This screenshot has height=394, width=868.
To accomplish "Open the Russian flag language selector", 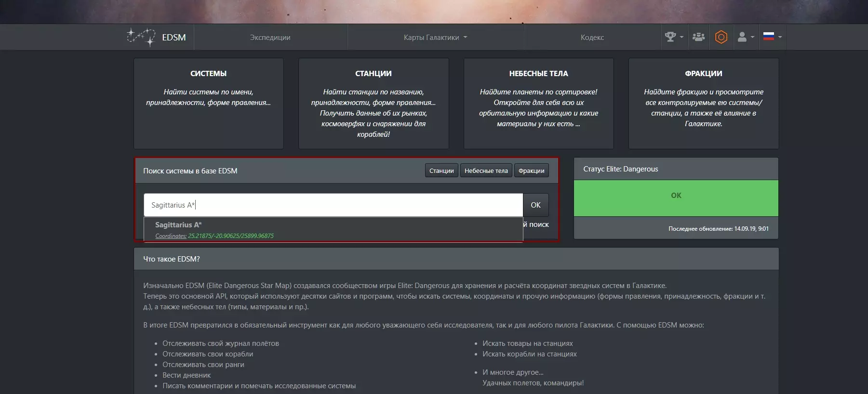I will click(x=773, y=37).
